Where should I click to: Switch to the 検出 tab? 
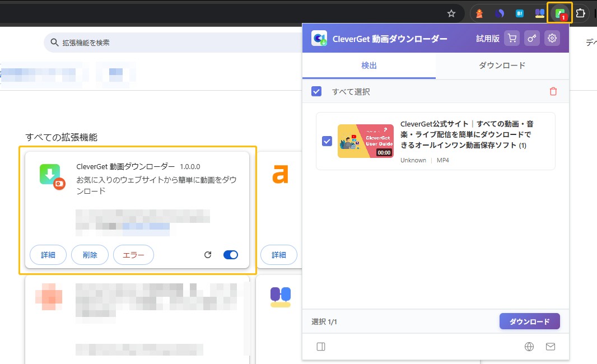pyautogui.click(x=369, y=66)
